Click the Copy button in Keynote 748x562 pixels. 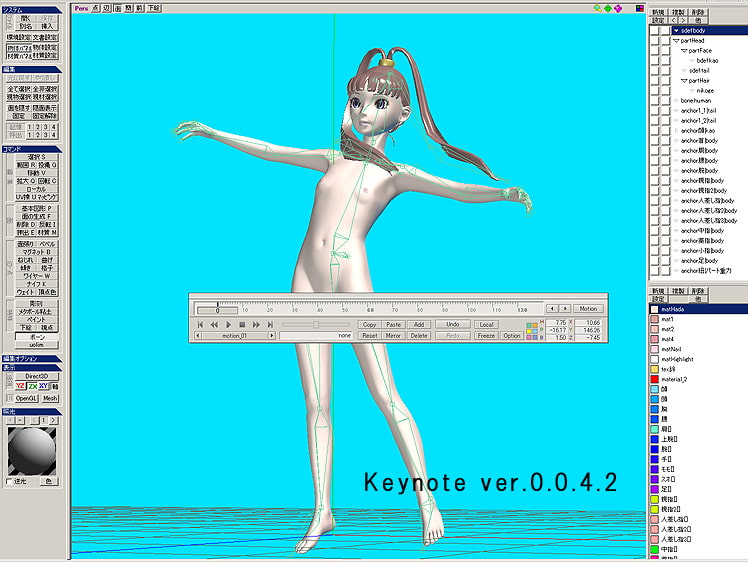click(x=369, y=324)
